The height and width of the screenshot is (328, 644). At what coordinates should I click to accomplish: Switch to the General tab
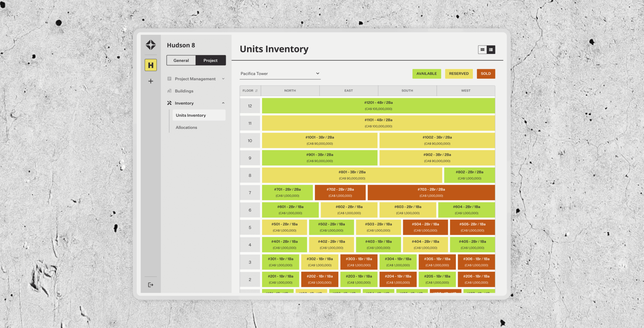point(181,60)
